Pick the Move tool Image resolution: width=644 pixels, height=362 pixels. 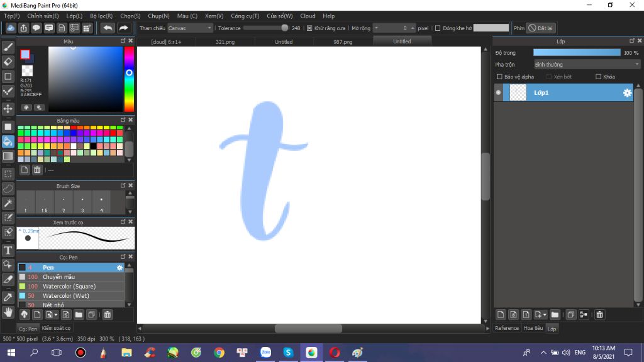click(8, 109)
